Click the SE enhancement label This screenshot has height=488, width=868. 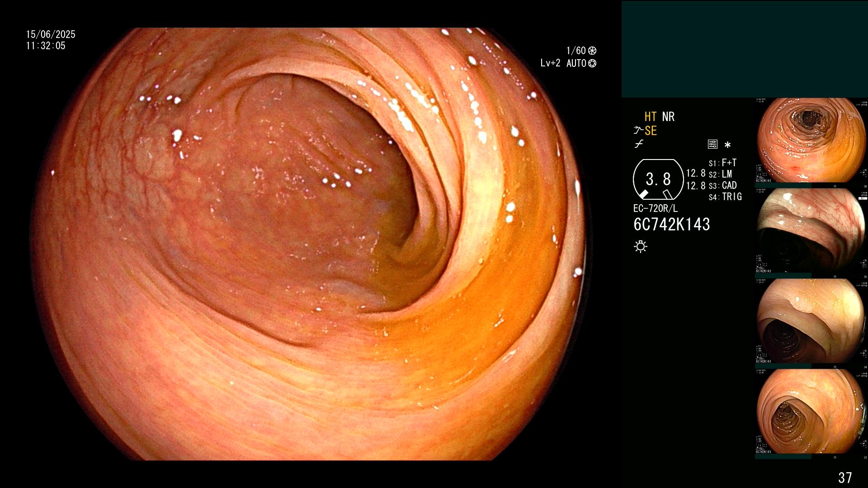point(651,131)
